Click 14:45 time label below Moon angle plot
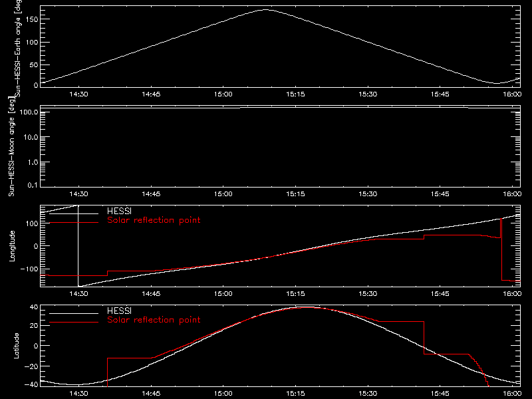Screen dimensions: 532x399 pos(151,194)
